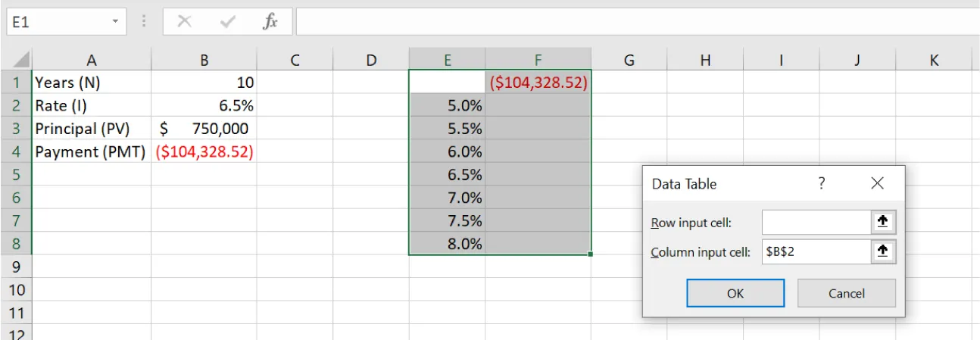Screen dimensions: 980x340
Task: Click the Row input cell field
Action: [816, 223]
